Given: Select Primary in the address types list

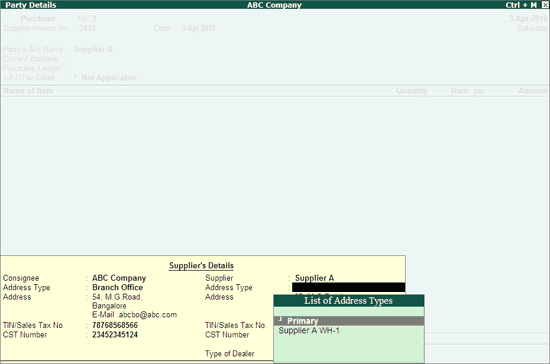Looking at the screenshot, I should click(349, 321).
